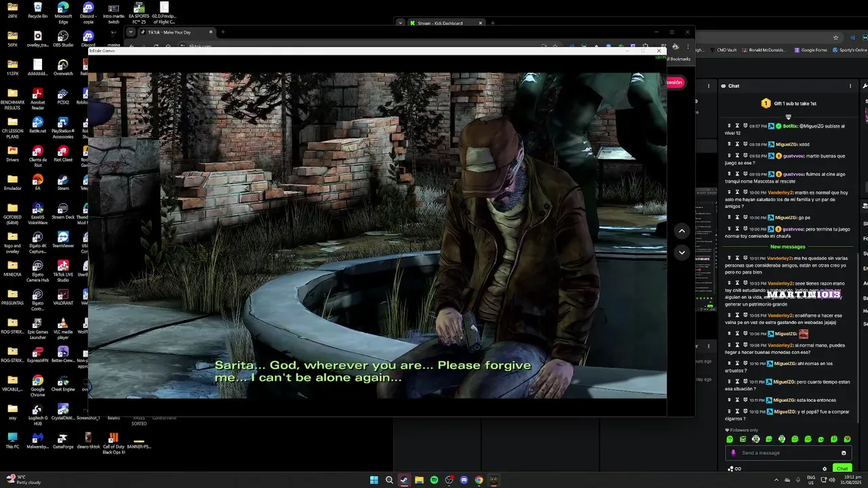The image size is (868, 488).
Task: Open weather widget showing Partly cloudy
Action: pyautogui.click(x=24, y=480)
